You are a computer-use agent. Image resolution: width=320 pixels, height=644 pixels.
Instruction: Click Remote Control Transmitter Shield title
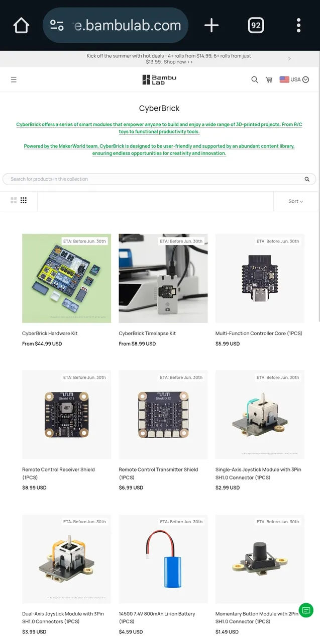click(x=158, y=473)
